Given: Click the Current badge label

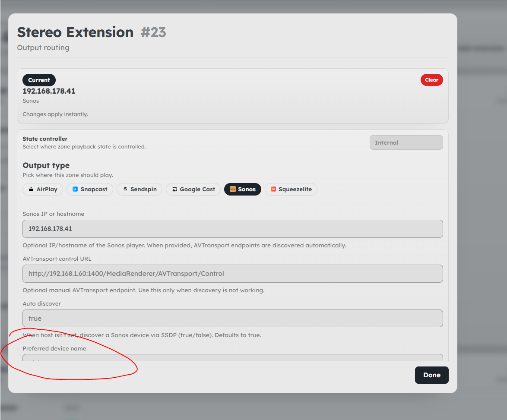Looking at the screenshot, I should pos(39,80).
